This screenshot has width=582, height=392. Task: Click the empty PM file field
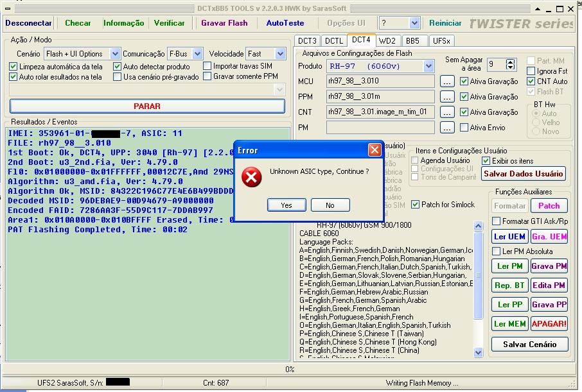(x=380, y=127)
